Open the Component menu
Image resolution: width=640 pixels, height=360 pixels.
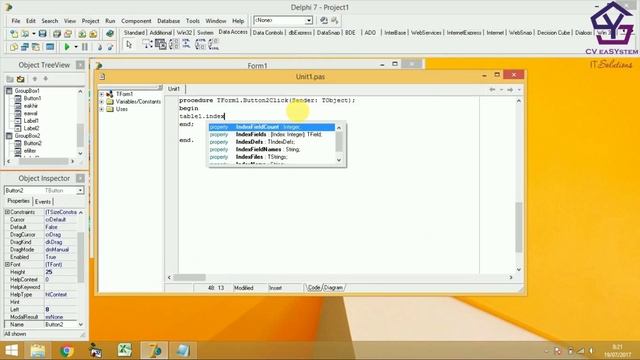136,21
